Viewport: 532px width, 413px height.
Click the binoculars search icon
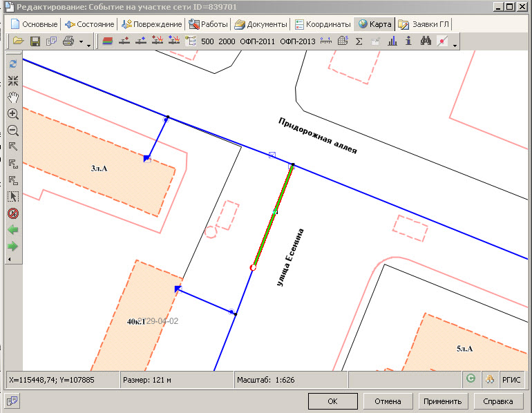pyautogui.click(x=426, y=41)
